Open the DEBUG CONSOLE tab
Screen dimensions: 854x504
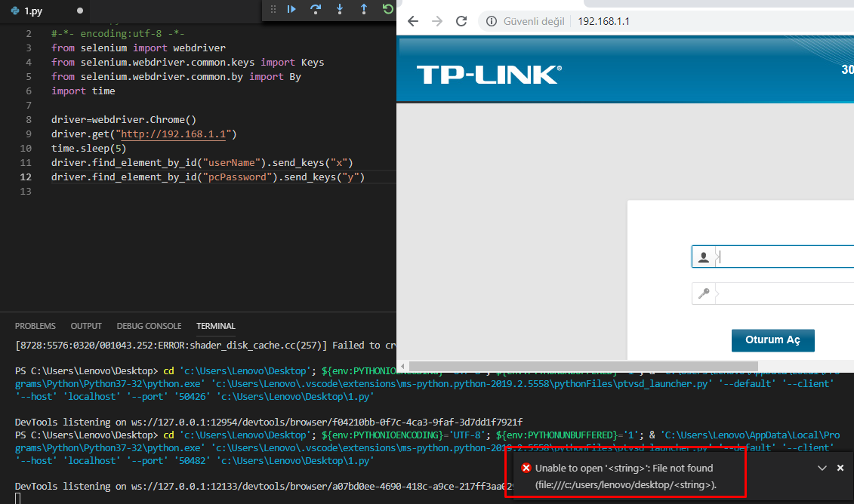pos(149,326)
